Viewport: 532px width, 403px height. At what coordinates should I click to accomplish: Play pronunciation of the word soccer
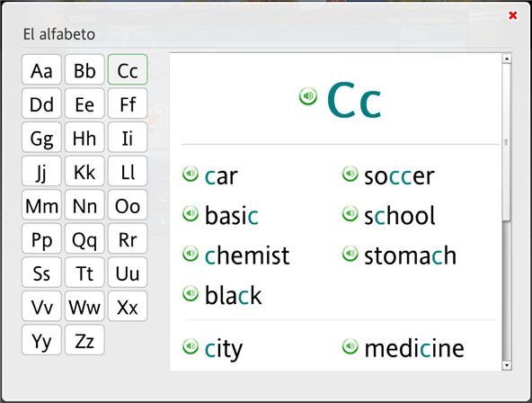(x=350, y=174)
